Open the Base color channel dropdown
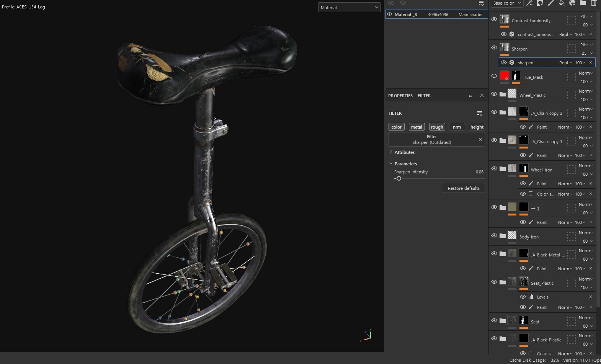This screenshot has height=364, width=601. (x=507, y=3)
